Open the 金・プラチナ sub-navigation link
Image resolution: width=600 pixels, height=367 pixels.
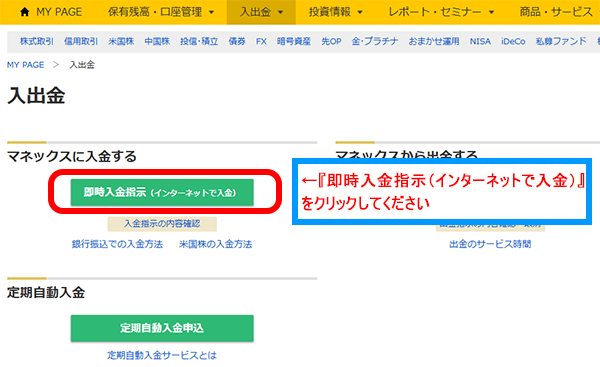[x=375, y=41]
